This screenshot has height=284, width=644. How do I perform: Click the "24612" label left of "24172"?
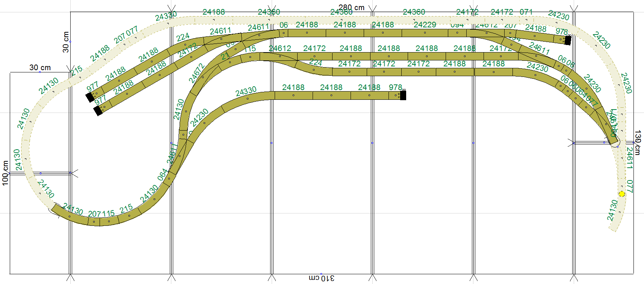point(280,48)
